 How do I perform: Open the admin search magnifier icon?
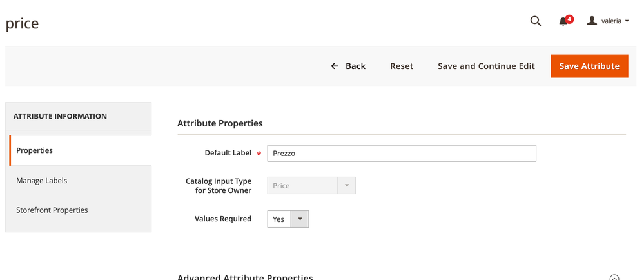(535, 21)
